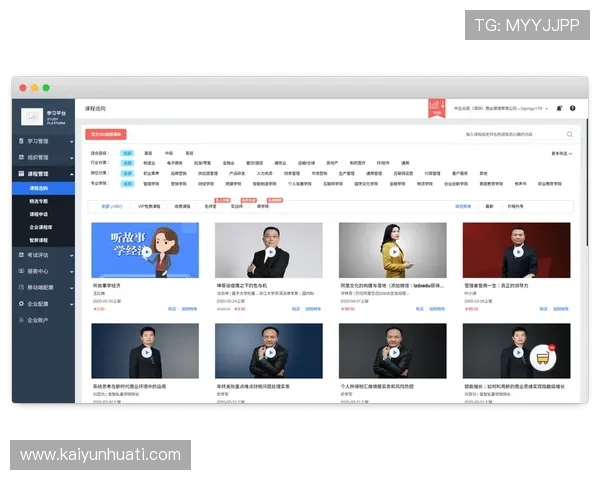Click the 学习管理 sidebar icon

pos(20,141)
